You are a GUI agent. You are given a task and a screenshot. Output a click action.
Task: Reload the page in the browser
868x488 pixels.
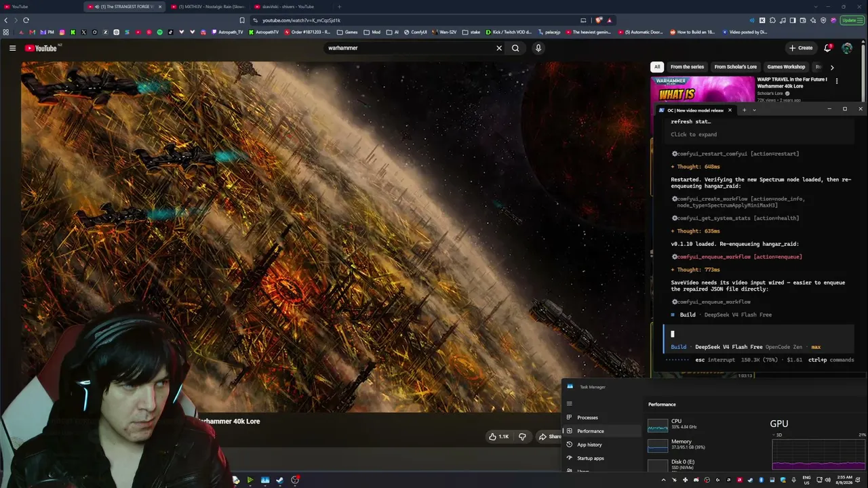tap(26, 20)
